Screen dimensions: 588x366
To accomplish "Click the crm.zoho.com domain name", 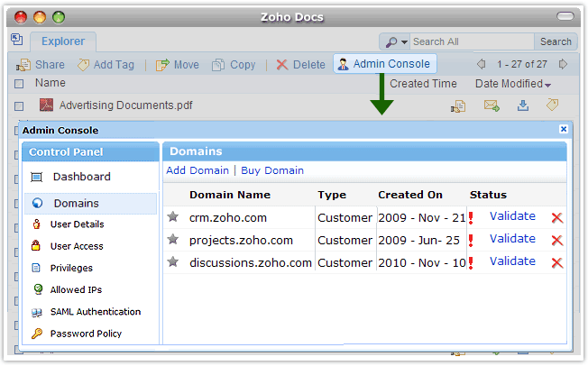I will (x=228, y=218).
